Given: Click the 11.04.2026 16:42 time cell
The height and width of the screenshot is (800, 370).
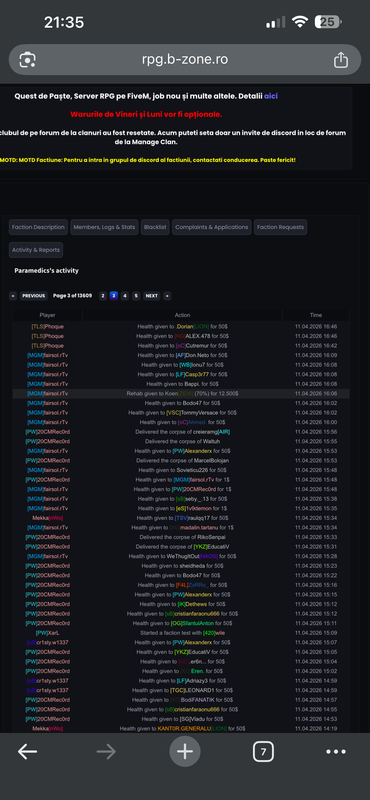Looking at the screenshot, I should pyautogui.click(x=316, y=346).
